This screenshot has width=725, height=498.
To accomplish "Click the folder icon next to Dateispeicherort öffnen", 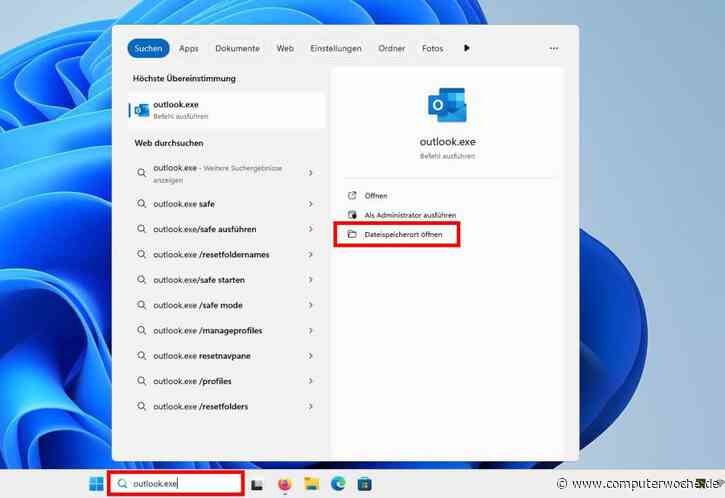I will pos(352,234).
